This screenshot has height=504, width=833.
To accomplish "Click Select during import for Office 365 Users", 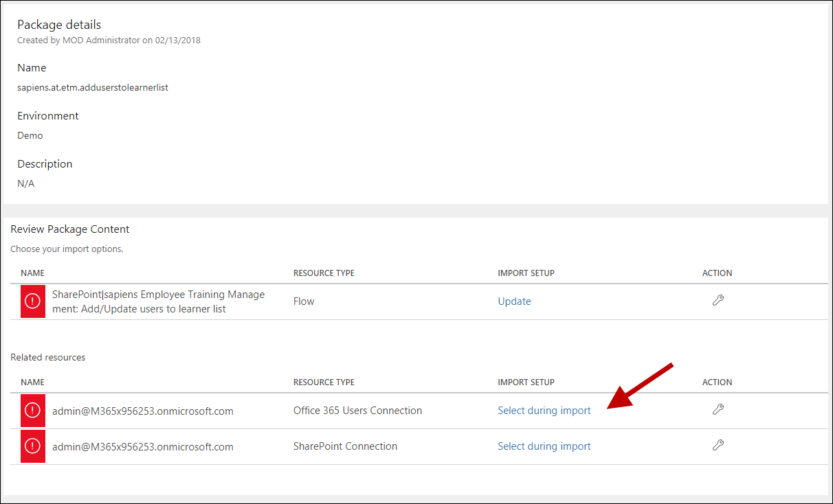I will click(x=544, y=411).
